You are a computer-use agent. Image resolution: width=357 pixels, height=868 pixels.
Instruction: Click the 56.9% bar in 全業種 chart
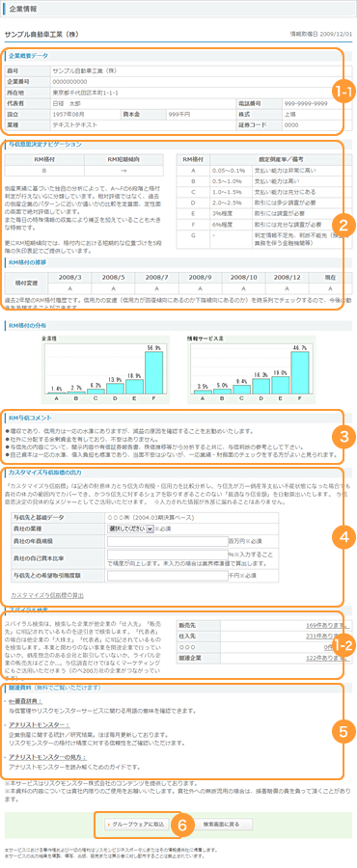pyautogui.click(x=153, y=372)
